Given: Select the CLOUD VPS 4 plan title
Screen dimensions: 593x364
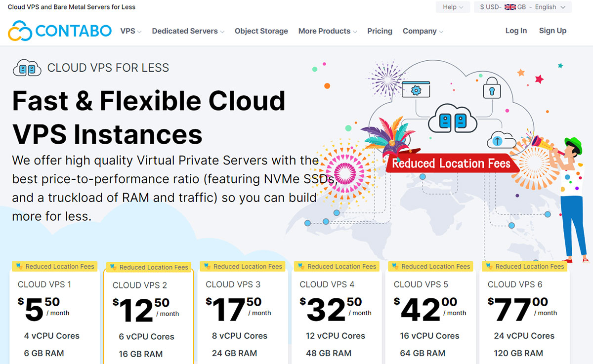Looking at the screenshot, I should point(327,284).
